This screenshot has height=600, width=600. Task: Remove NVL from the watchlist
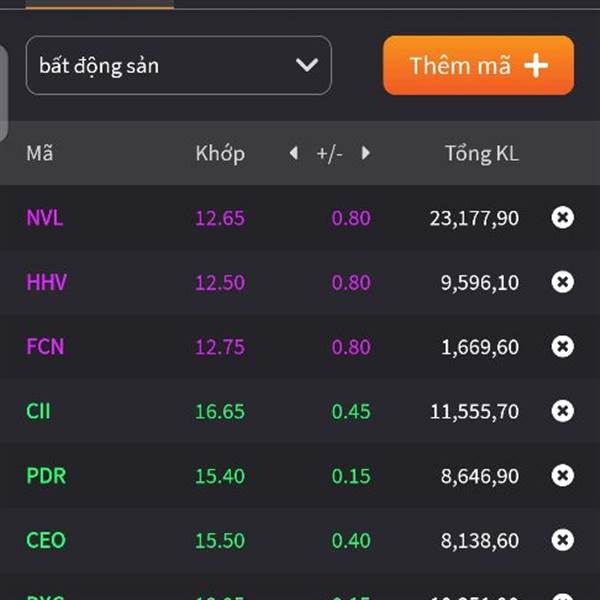(563, 217)
